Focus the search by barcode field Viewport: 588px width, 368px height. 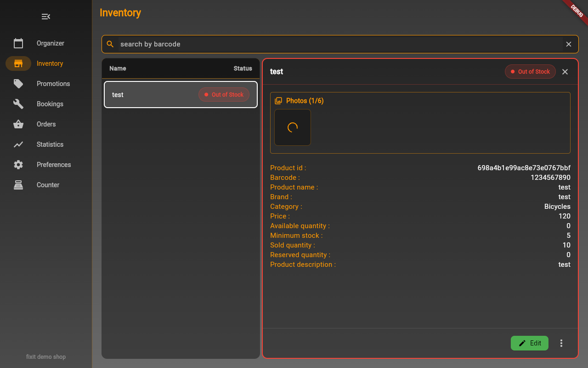(x=340, y=44)
